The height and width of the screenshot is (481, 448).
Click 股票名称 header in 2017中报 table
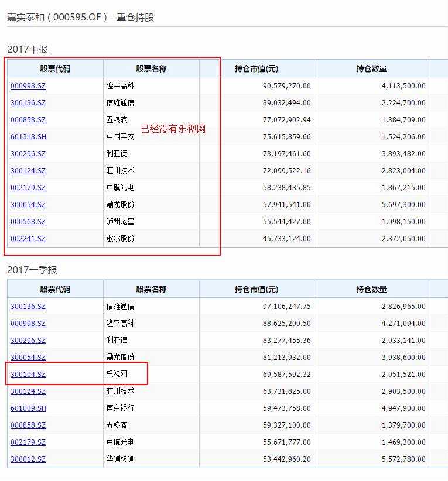[x=151, y=68]
